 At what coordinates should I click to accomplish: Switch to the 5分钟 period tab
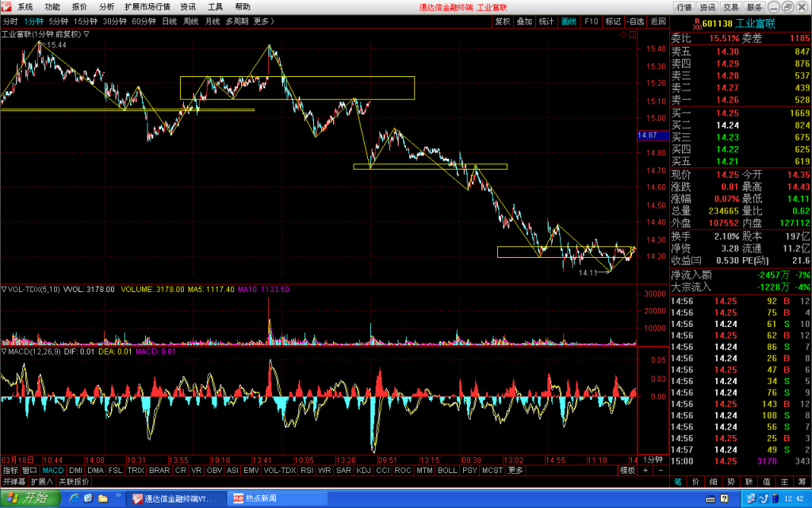coord(59,21)
